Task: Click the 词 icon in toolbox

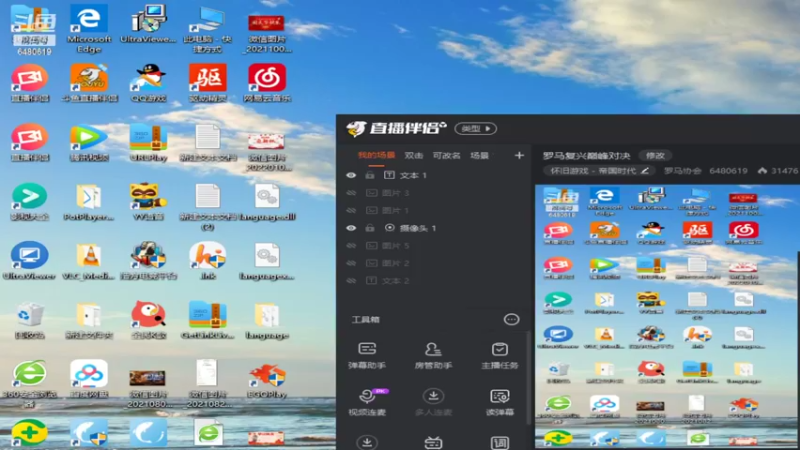Action: [499, 442]
